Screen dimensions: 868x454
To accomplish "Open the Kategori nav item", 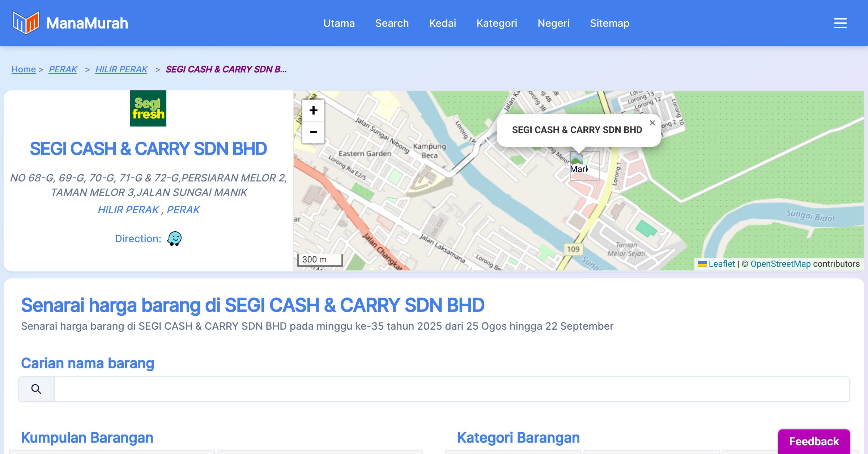I will (x=497, y=23).
